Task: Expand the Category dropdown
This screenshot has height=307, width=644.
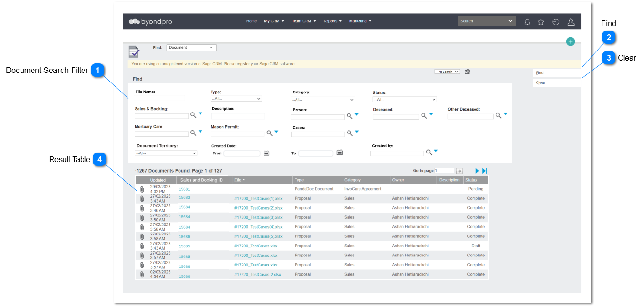Action: [x=323, y=100]
